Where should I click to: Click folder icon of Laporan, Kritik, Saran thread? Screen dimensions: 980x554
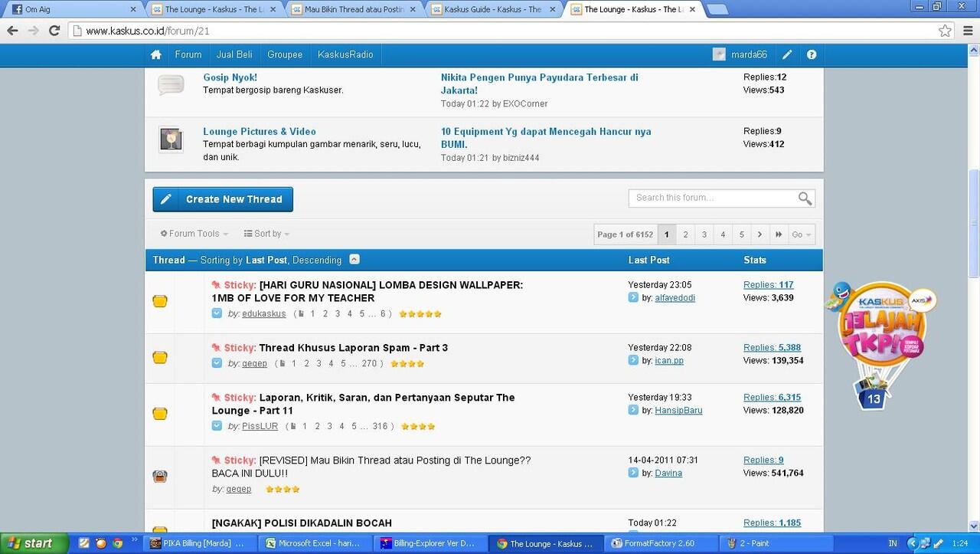(x=159, y=414)
